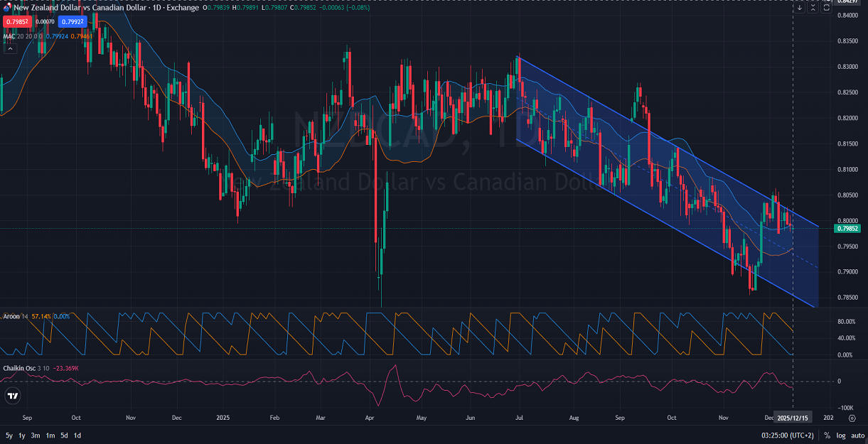Viewport: 868px width, 444px height.
Task: Click the up-chevron arrow below the MAC legend
Action: point(10,48)
